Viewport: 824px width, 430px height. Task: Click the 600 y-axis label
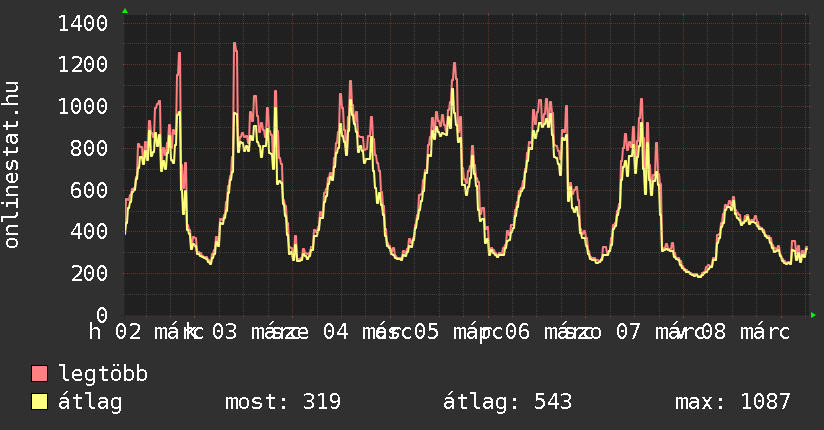point(90,190)
